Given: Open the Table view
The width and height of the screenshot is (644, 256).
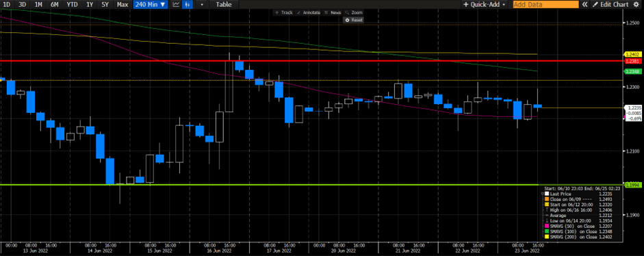Looking at the screenshot, I should tap(223, 5).
